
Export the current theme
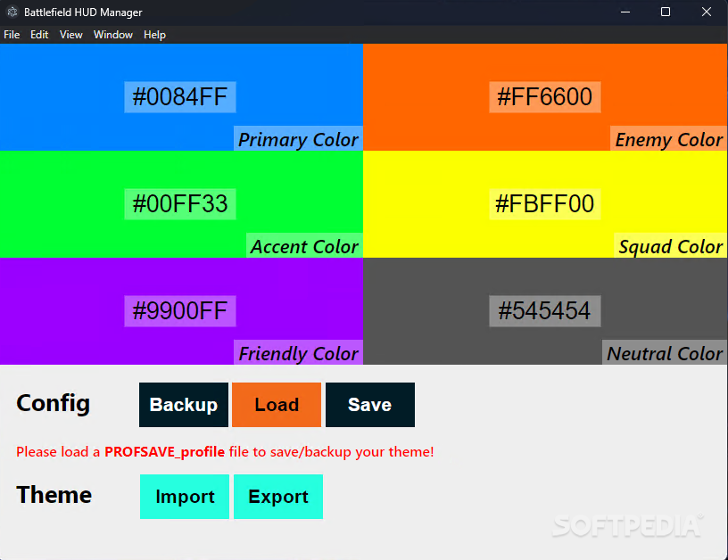(x=278, y=497)
